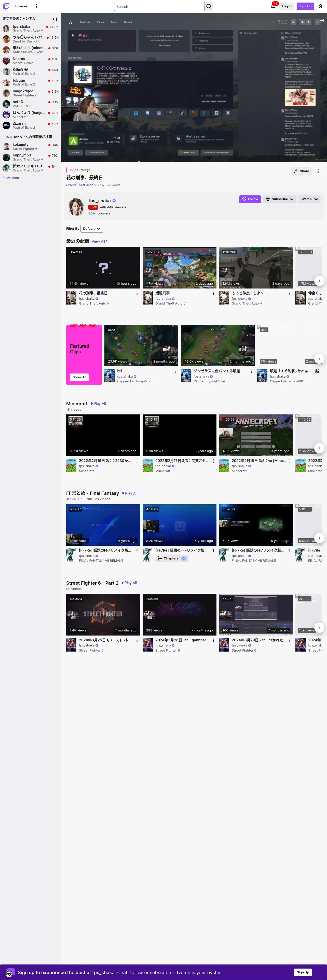
Task: Expand the Subscribe dropdown button
Action: coord(280,199)
